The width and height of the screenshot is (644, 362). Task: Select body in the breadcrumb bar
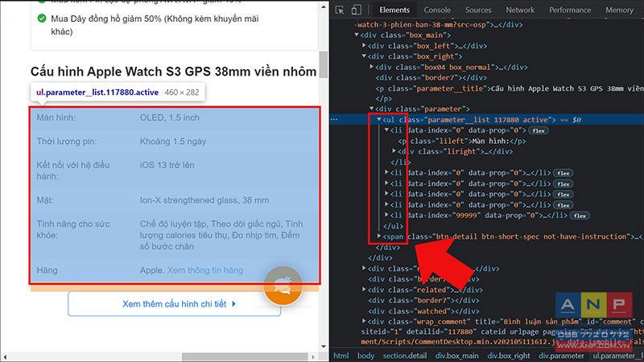point(365,356)
